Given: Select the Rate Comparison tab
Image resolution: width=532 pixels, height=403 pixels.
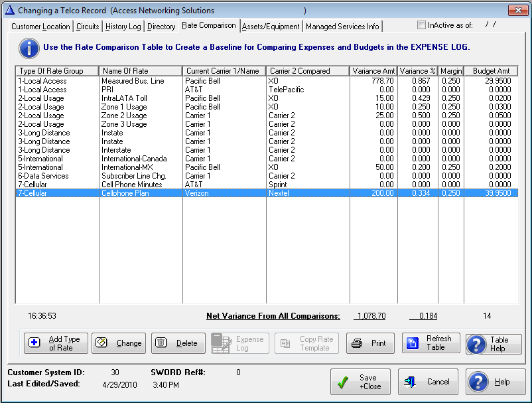Looking at the screenshot, I should click(209, 25).
